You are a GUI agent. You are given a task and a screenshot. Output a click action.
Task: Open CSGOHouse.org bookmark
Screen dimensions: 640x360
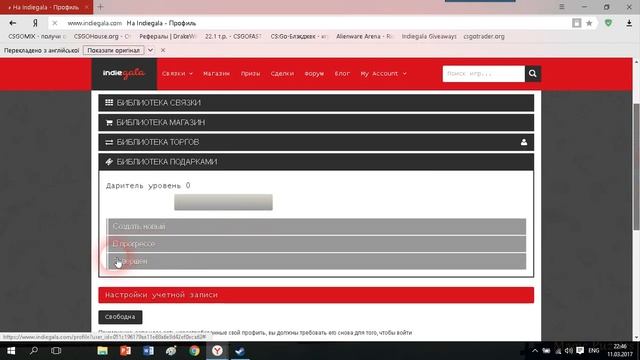(101, 36)
